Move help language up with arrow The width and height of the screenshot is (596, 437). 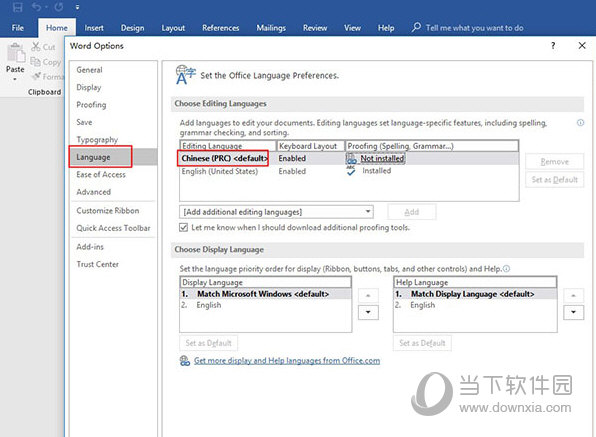573,296
